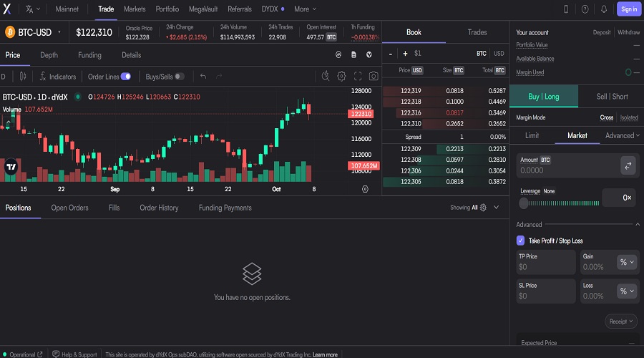Open chart time zone settings icon
This screenshot has width=644, height=358.
click(x=365, y=189)
